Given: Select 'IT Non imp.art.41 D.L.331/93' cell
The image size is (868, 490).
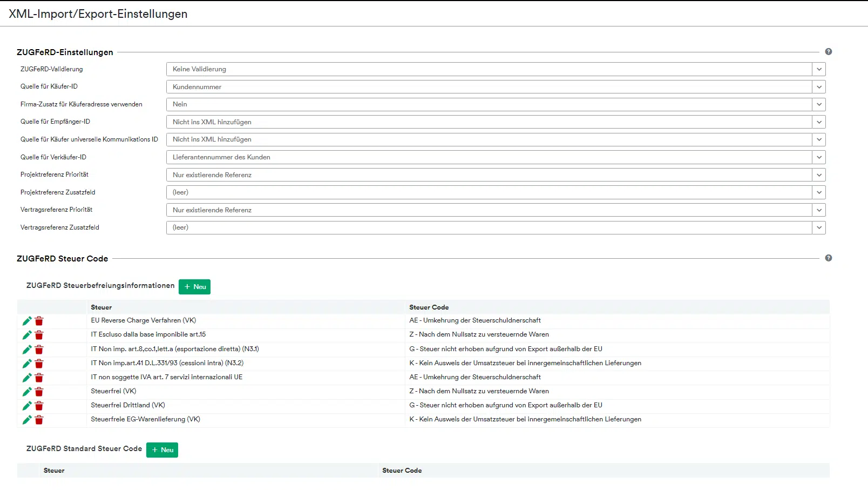Looking at the screenshot, I should point(246,363).
